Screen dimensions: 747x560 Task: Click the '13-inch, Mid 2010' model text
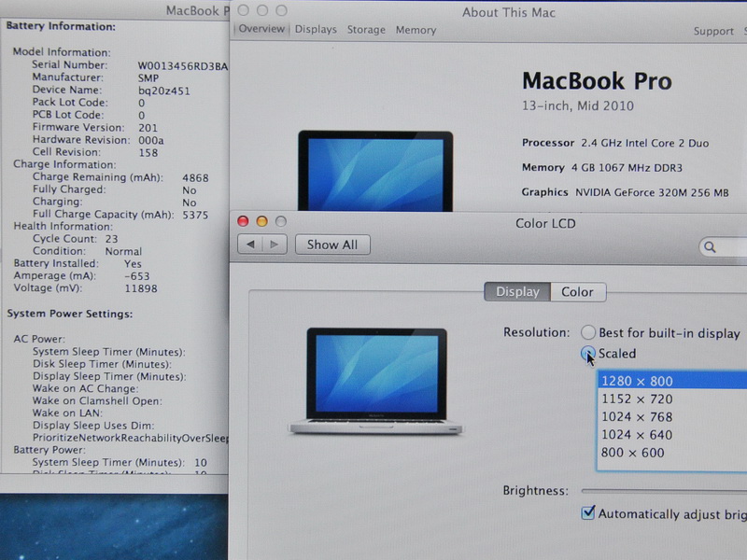(578, 105)
